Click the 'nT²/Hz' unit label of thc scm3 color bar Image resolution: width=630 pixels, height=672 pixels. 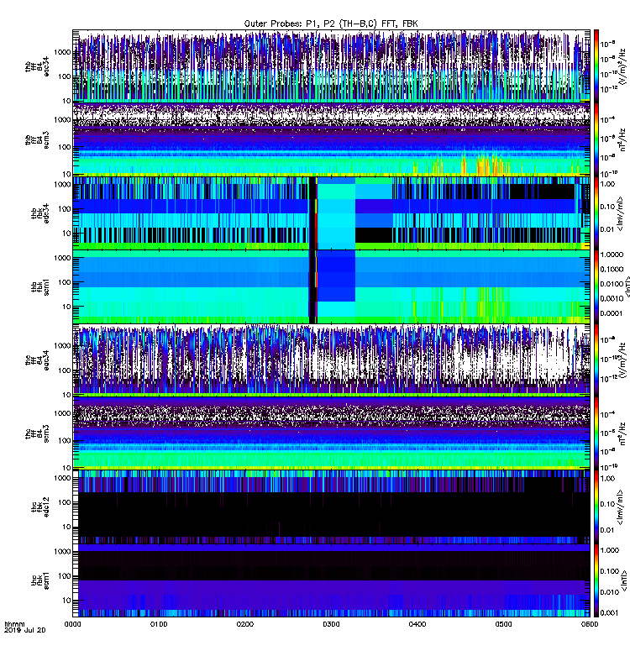(x=623, y=433)
